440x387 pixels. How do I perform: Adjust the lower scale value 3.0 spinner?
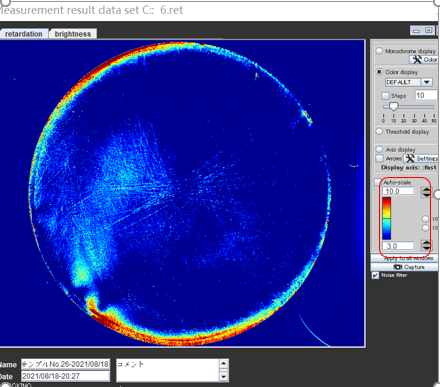tap(426, 246)
